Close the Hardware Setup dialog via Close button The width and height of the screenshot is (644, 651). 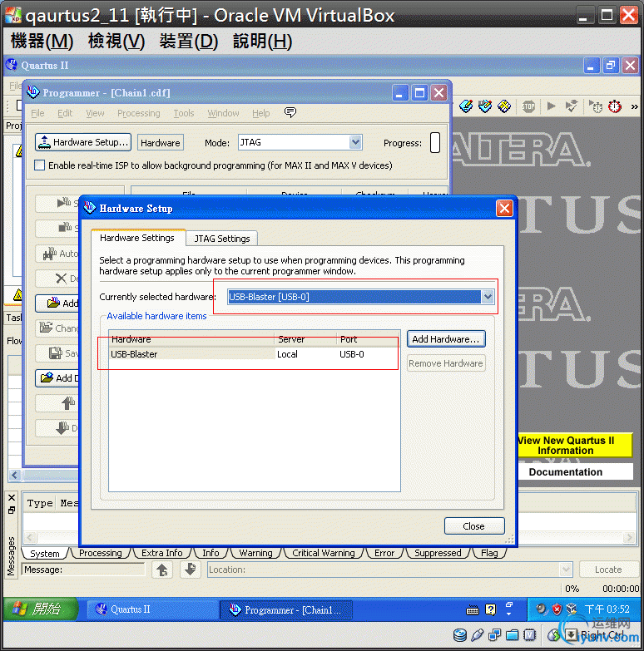(x=474, y=526)
